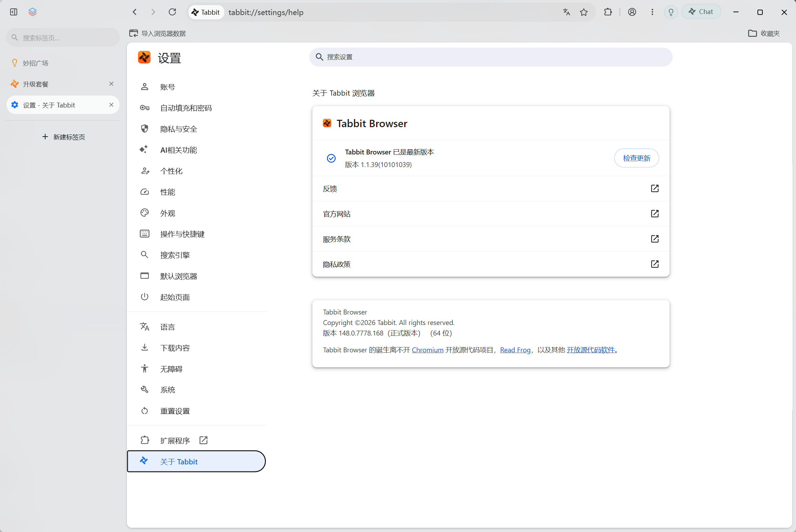
Task: Open the extensions puzzle icon
Action: tap(608, 12)
